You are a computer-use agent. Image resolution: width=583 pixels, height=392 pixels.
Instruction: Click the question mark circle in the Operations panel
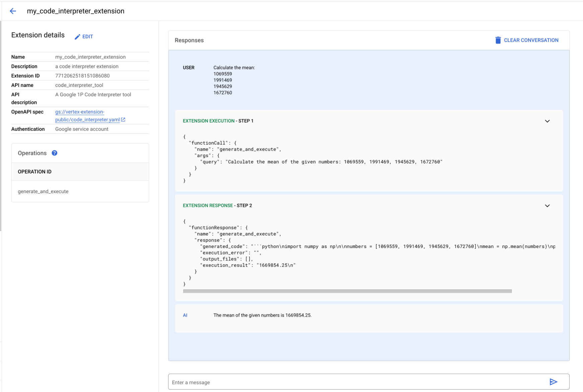[x=54, y=153]
